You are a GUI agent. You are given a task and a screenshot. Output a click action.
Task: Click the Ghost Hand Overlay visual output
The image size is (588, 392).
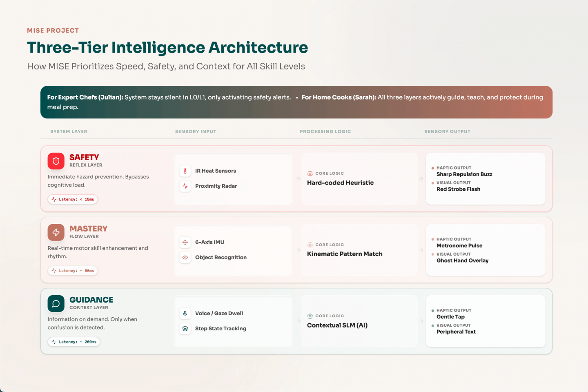(462, 261)
